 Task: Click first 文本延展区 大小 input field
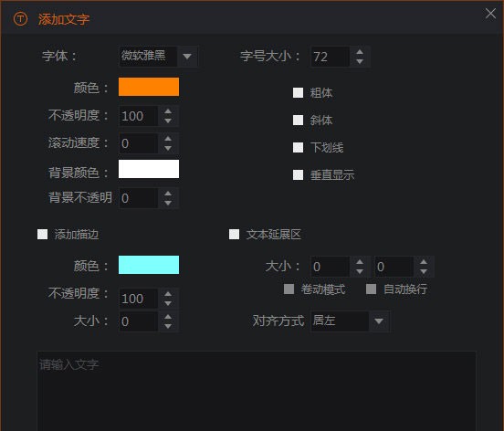[x=331, y=267]
